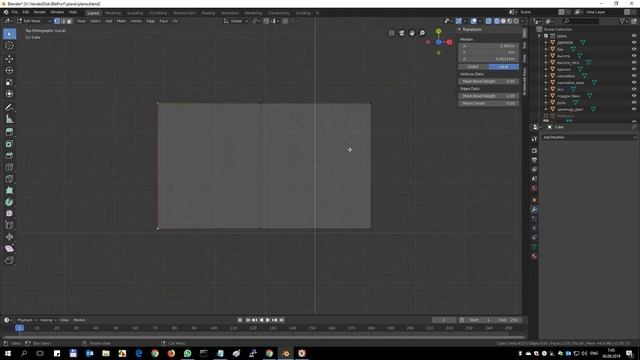Switch to wireframe viewport shading
The image size is (640, 360).
(x=497, y=21)
